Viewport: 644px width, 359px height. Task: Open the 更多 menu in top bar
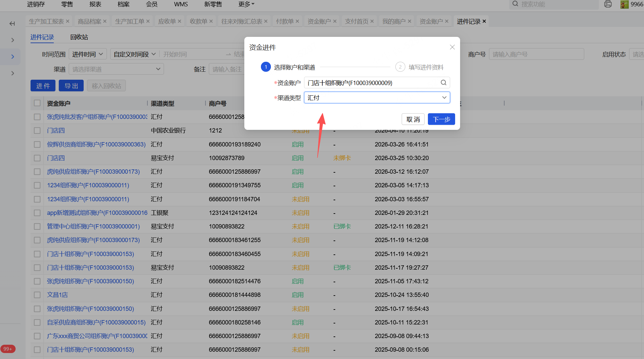(246, 4)
